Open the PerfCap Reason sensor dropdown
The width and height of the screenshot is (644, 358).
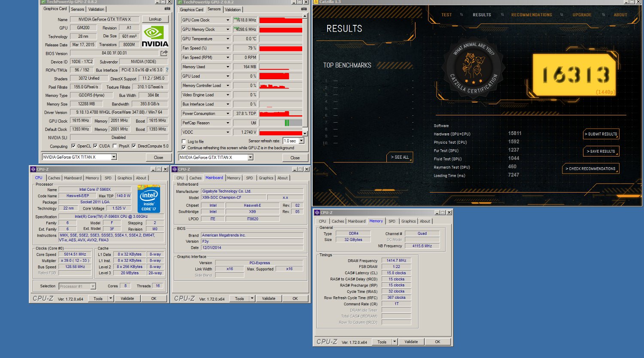(228, 123)
